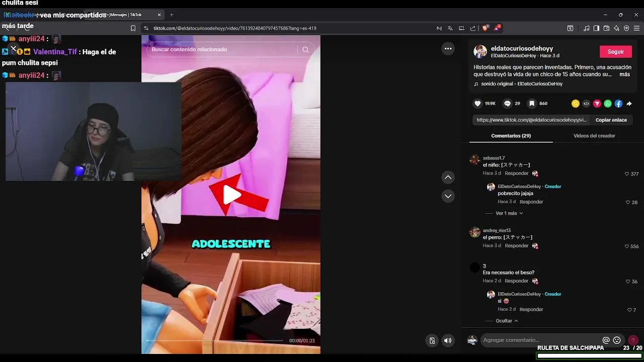Viewport: 644px width, 362px height.
Task: Toggle the browser sidebar panel
Action: click(596, 28)
